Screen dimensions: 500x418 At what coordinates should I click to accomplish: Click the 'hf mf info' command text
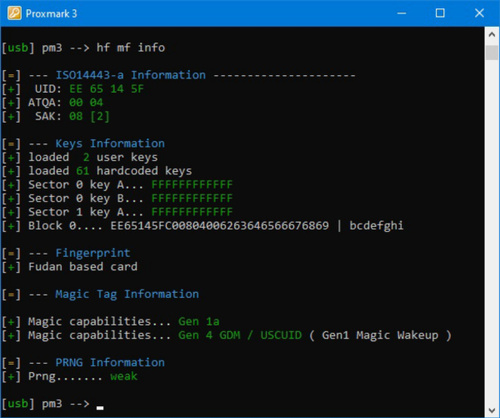[131, 48]
